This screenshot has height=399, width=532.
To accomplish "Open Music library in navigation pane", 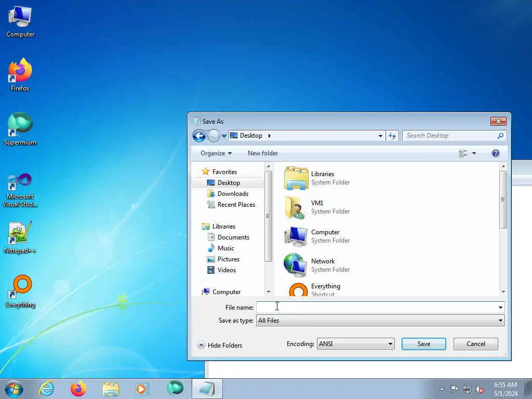I will 221,248.
